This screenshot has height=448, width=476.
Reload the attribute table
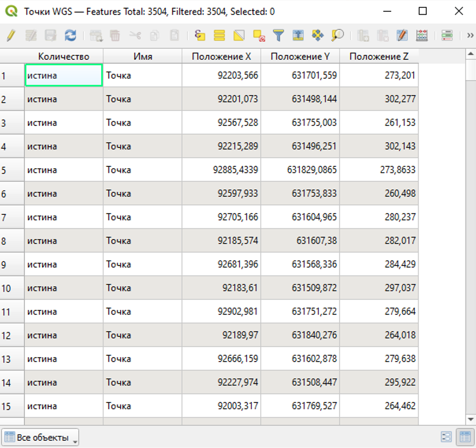coord(70,35)
